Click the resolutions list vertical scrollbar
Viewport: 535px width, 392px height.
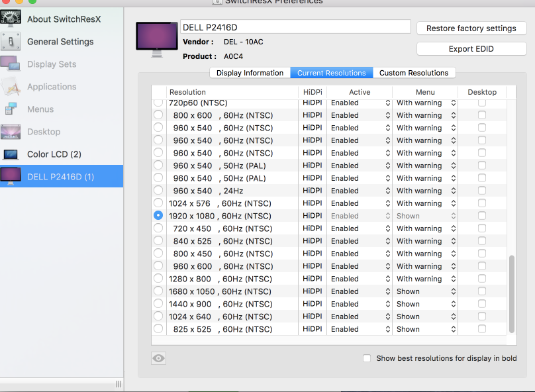pos(511,294)
